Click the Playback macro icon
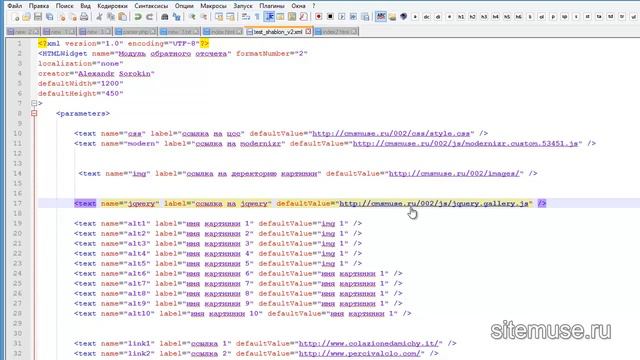The height and width of the screenshot is (360, 640). pos(342,17)
